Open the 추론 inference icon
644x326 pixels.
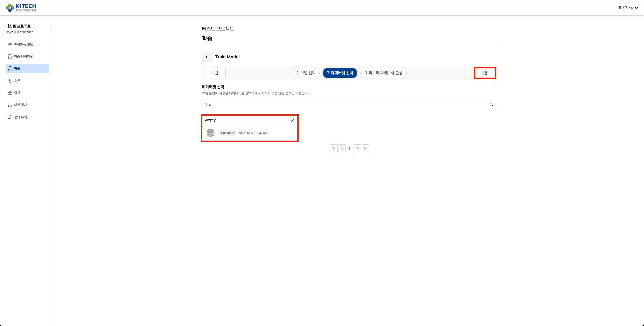coord(10,81)
